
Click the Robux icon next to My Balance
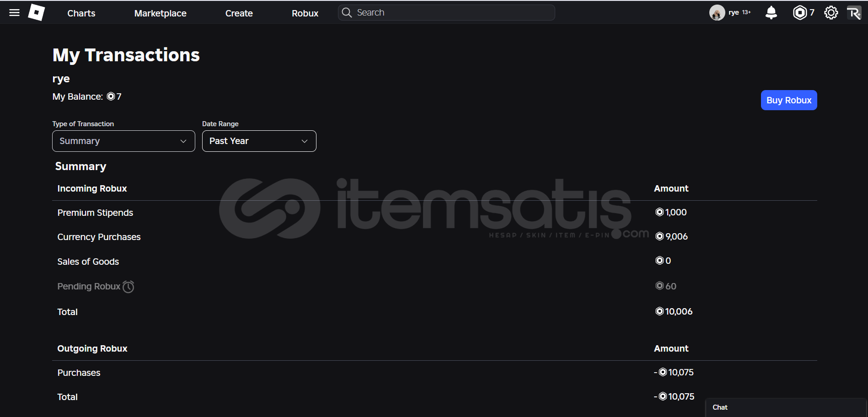(111, 96)
